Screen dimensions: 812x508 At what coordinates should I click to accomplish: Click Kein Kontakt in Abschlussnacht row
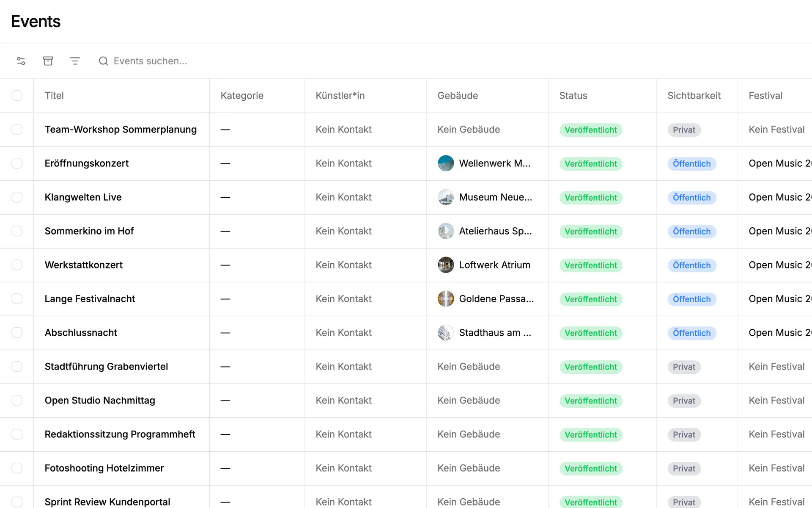[x=343, y=333]
